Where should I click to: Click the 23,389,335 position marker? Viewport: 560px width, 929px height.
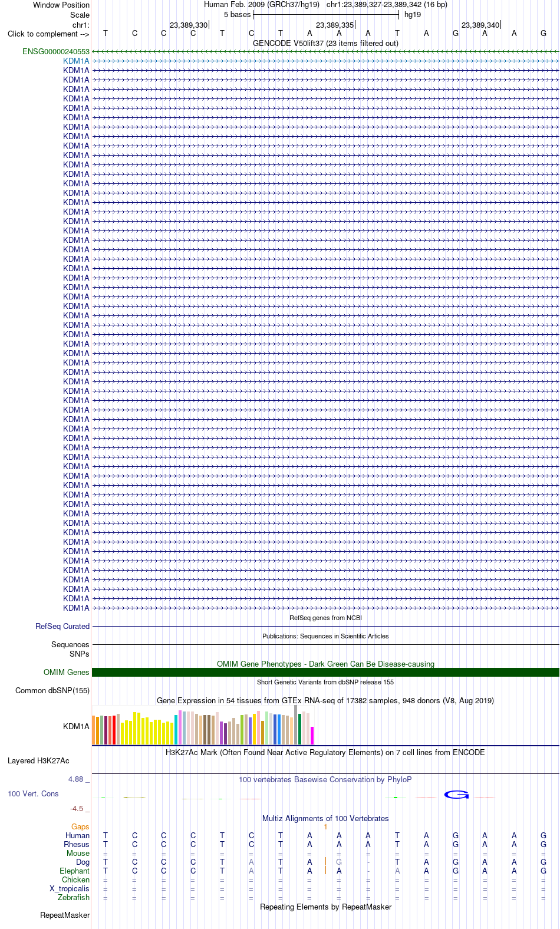[335, 25]
